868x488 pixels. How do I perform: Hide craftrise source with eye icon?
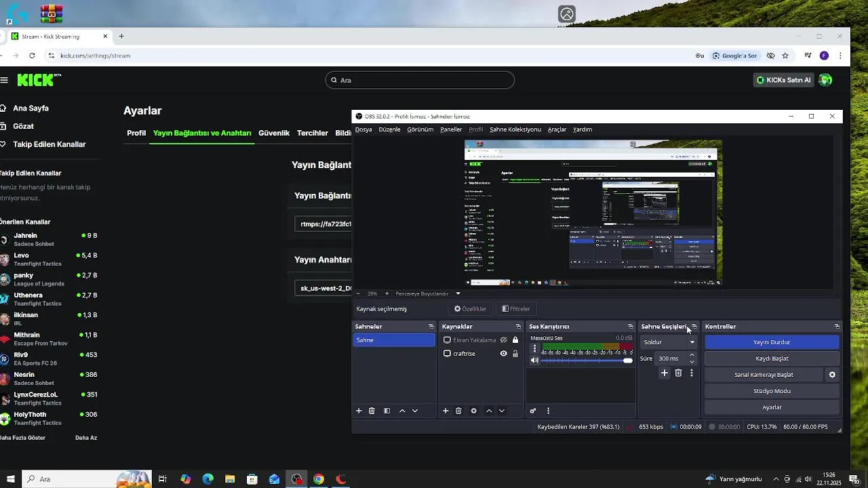click(x=503, y=354)
